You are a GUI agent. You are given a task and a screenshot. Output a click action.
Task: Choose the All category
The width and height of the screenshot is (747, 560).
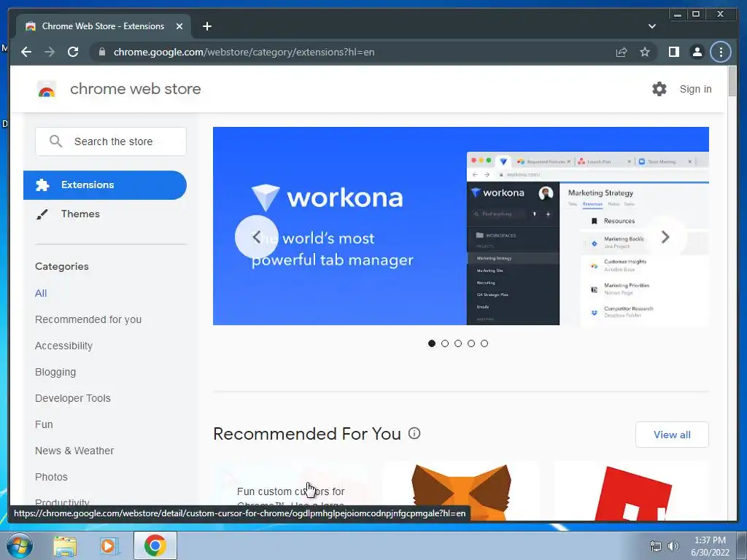41,293
